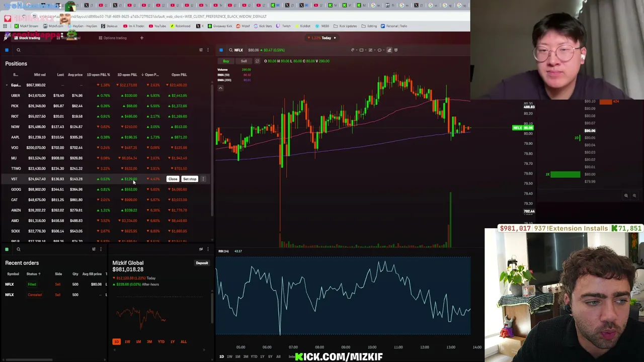Image resolution: width=644 pixels, height=362 pixels.
Task: Click the search icon in Positions panel
Action: point(18,50)
